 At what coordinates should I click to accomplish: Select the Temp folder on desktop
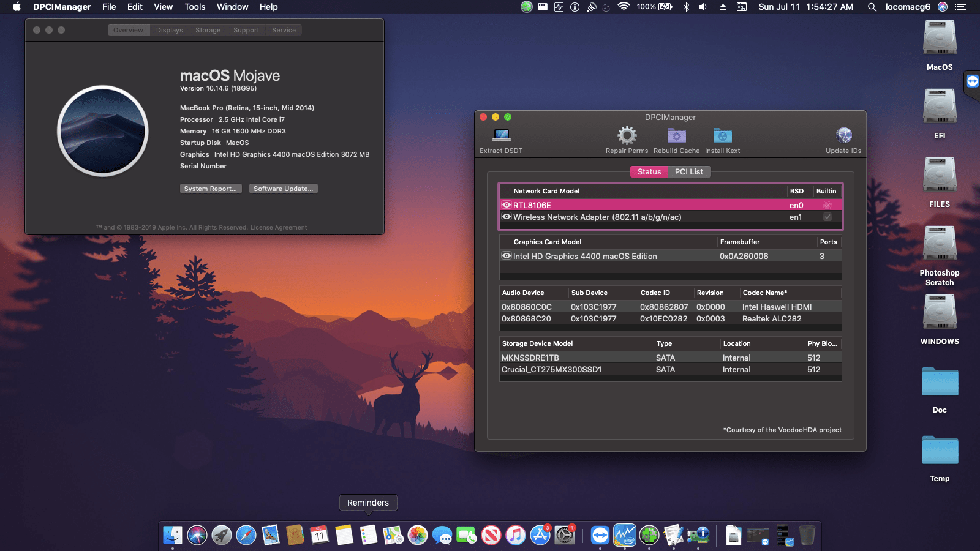click(940, 450)
